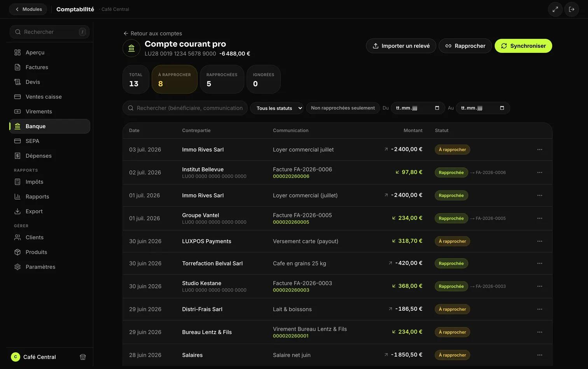This screenshot has width=588, height=369.
Task: Click Retour aux comptes link
Action: (152, 33)
